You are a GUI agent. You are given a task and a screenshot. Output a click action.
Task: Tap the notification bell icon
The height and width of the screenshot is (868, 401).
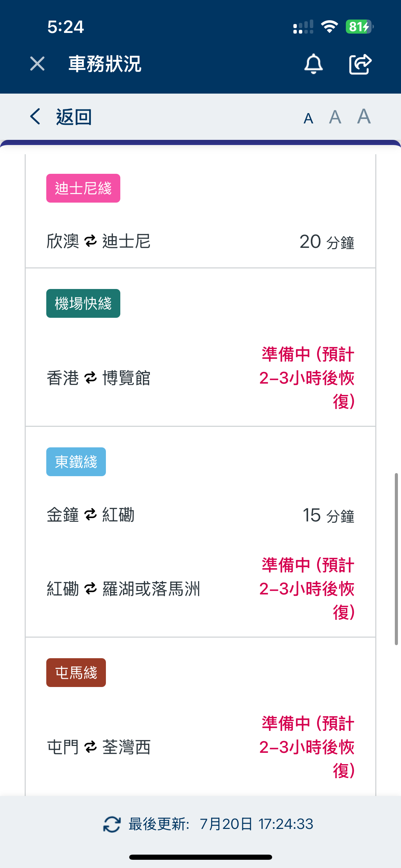[313, 64]
